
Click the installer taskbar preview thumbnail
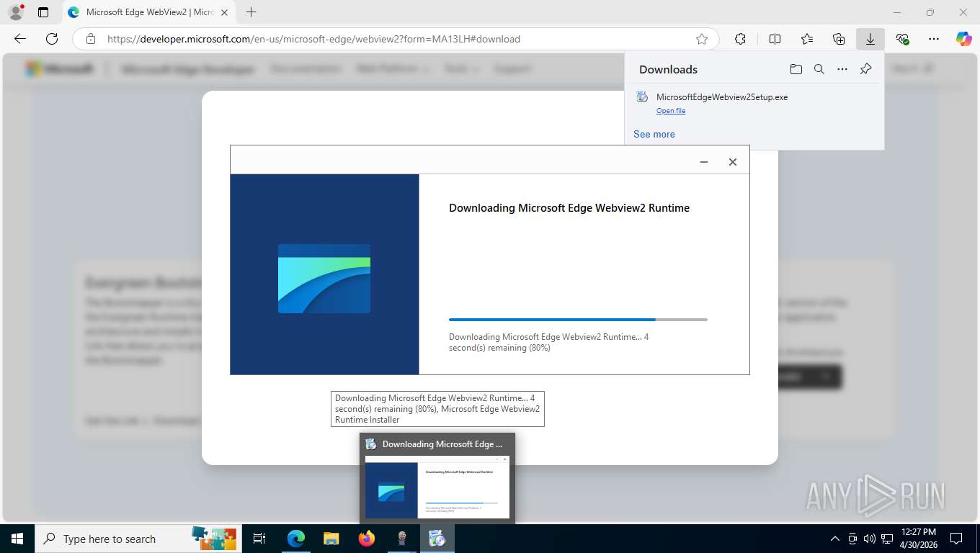(437, 487)
